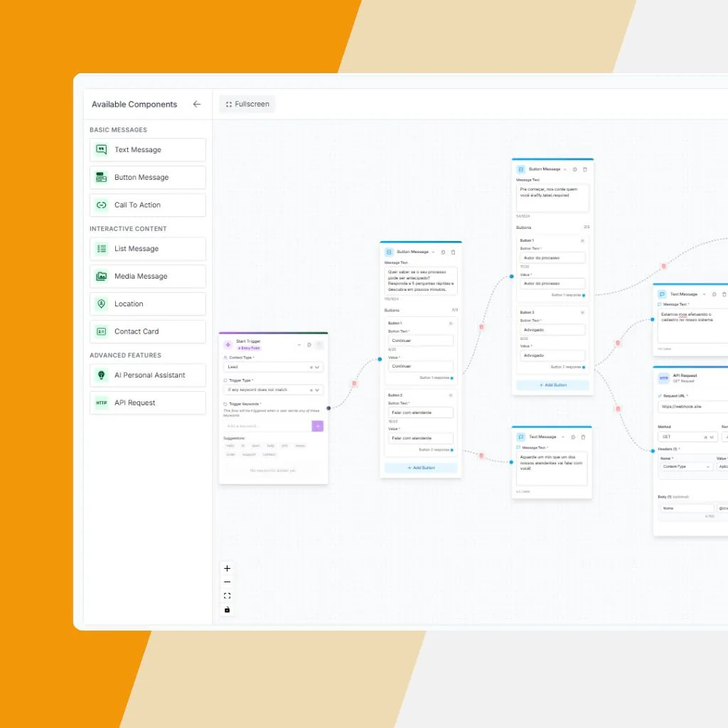Remove Button 2 with Falar com atendente
The height and width of the screenshot is (728, 728).
click(450, 395)
